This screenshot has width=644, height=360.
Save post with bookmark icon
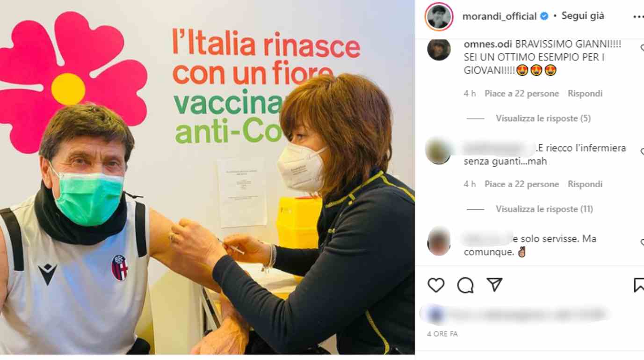pyautogui.click(x=639, y=285)
